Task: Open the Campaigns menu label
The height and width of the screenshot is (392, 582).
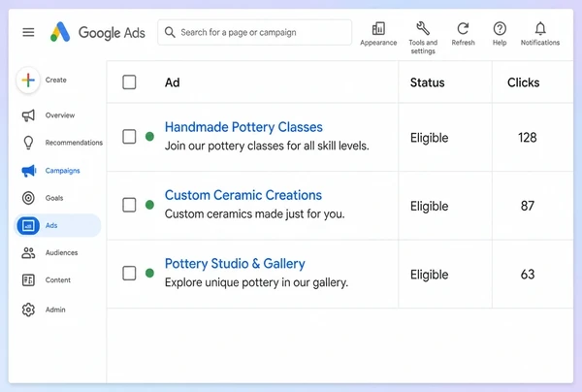Action: coord(62,171)
